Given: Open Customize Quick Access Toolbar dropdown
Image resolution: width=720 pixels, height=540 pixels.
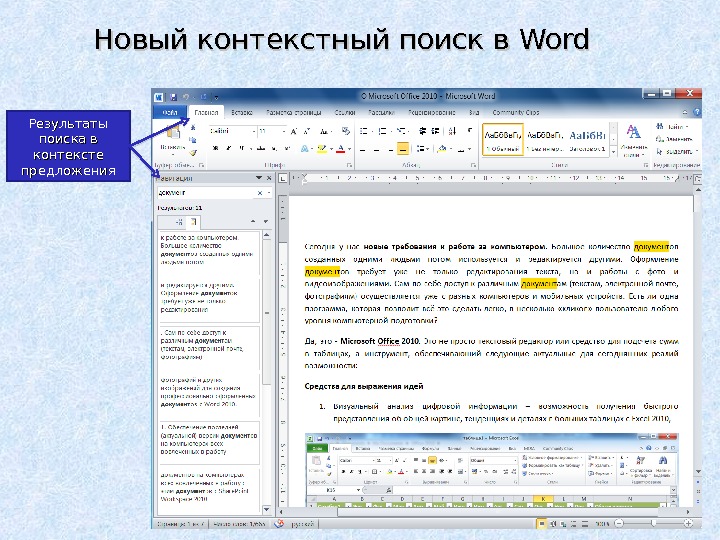Looking at the screenshot, I should click(216, 97).
